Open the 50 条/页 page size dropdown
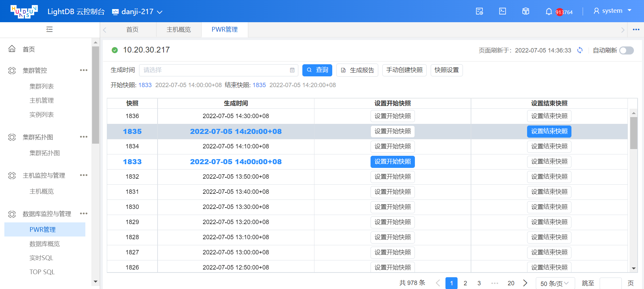Image resolution: width=644 pixels, height=289 pixels. tap(555, 283)
